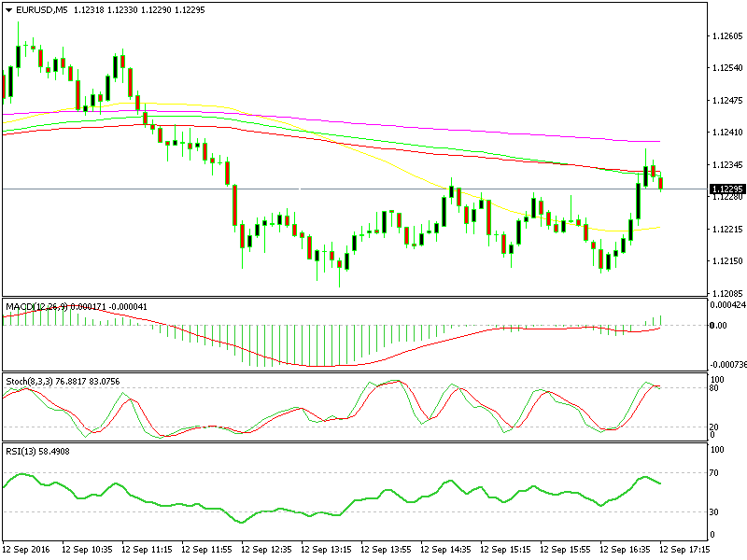The image size is (747, 560).
Task: Click the 12 Sep 2016 time axis label
Action: (x=26, y=550)
